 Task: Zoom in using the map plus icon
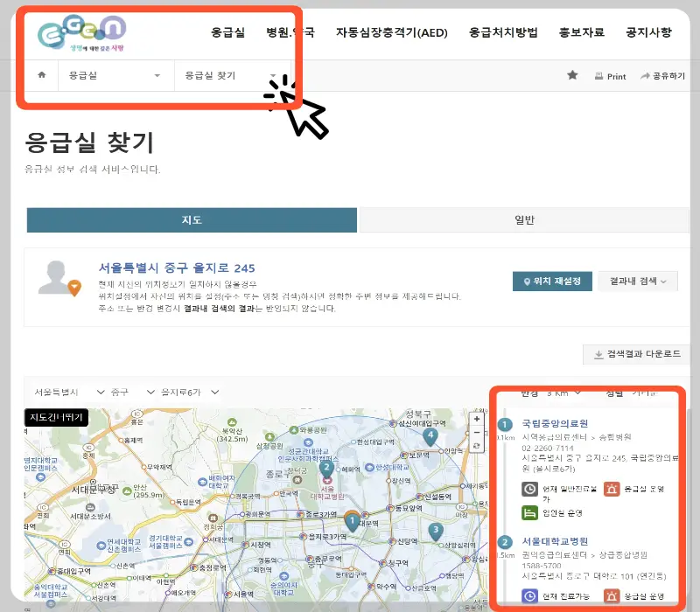point(476,419)
